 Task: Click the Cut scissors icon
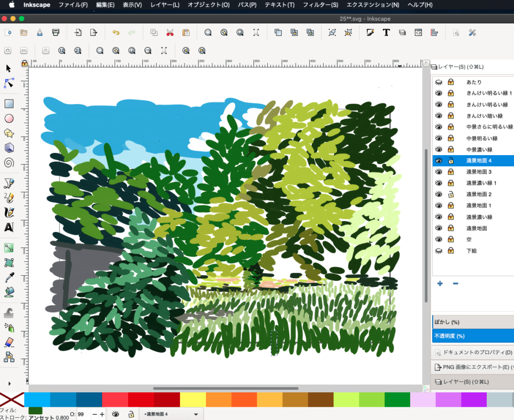click(x=170, y=32)
